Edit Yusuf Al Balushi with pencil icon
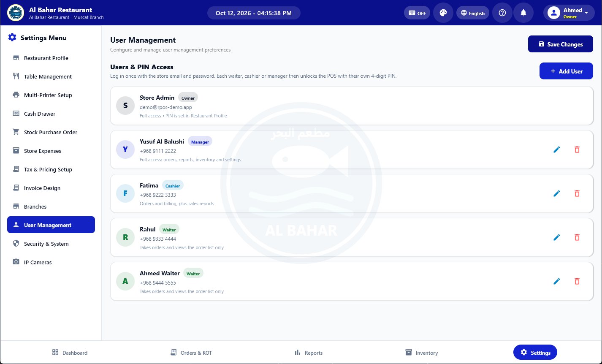602x364 pixels. [x=557, y=149]
